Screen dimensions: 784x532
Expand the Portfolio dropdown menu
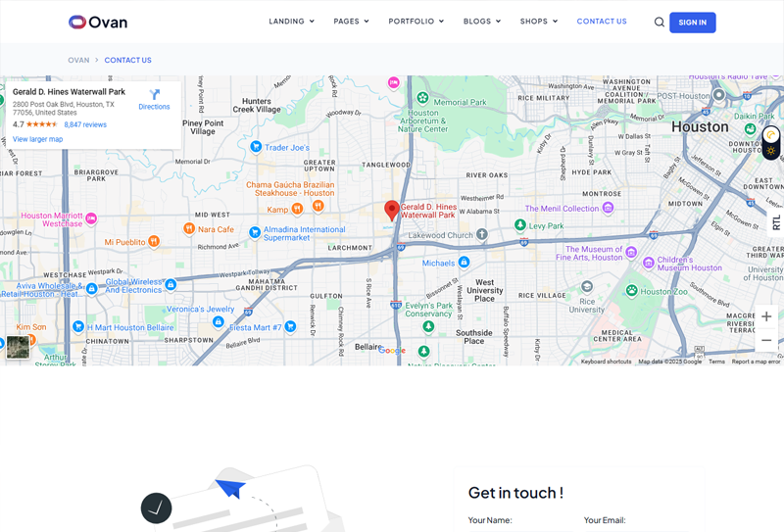pos(416,22)
